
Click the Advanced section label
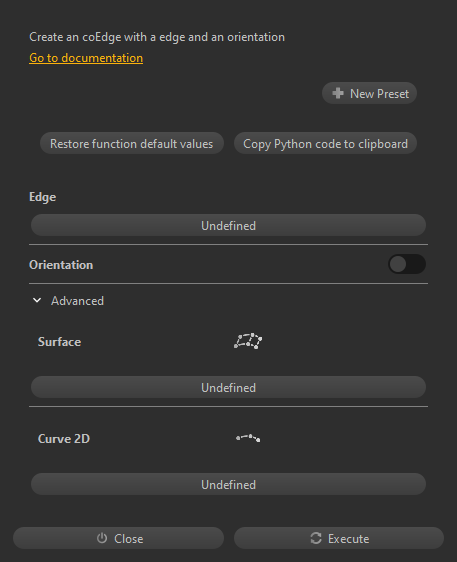(x=77, y=301)
